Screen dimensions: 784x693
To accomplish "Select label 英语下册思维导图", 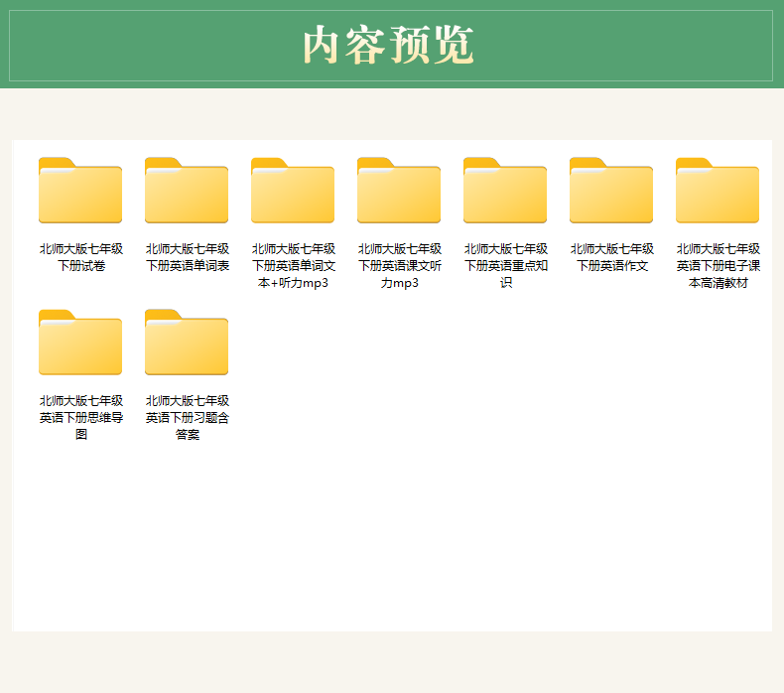I will click(81, 417).
